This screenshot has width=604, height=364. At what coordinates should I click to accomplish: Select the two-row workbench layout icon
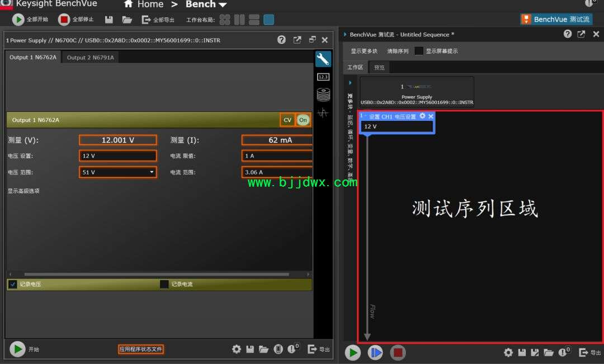254,20
